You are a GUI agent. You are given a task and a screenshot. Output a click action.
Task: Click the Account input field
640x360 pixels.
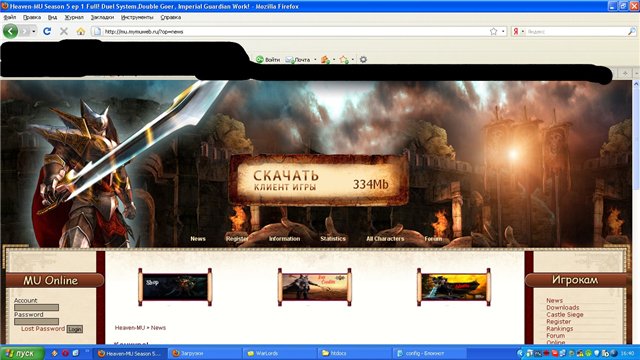(x=36, y=307)
